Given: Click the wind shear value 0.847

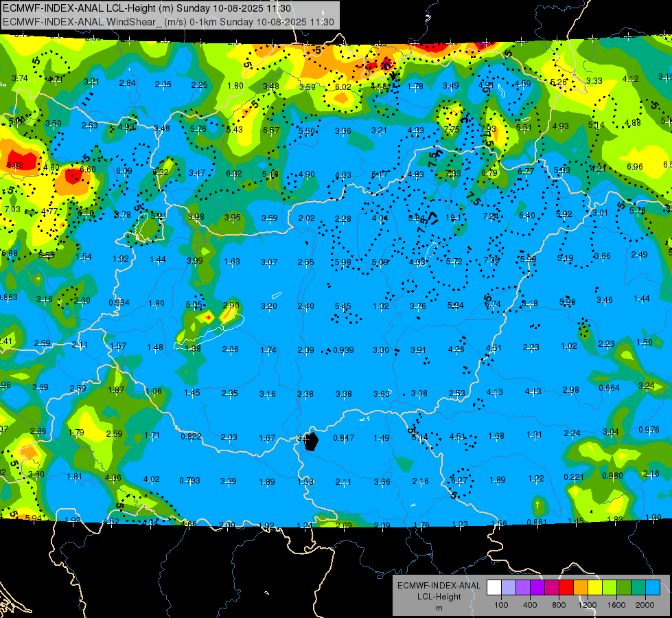Looking at the screenshot, I should pos(344,438).
